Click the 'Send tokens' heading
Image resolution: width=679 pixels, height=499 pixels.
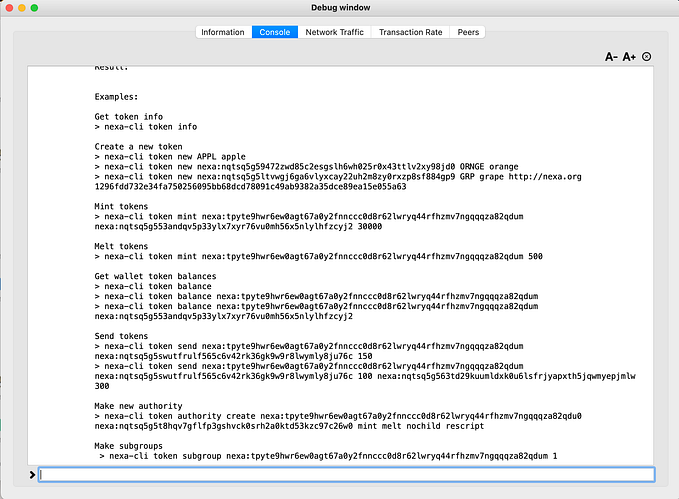tap(121, 336)
